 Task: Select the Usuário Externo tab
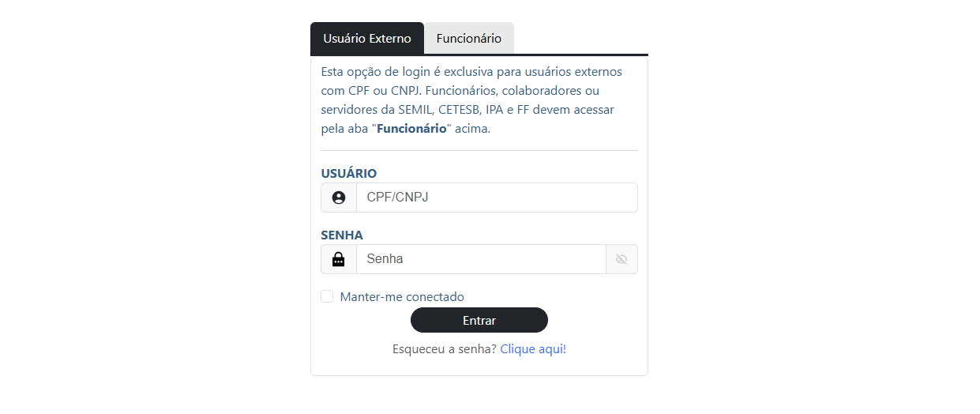367,39
